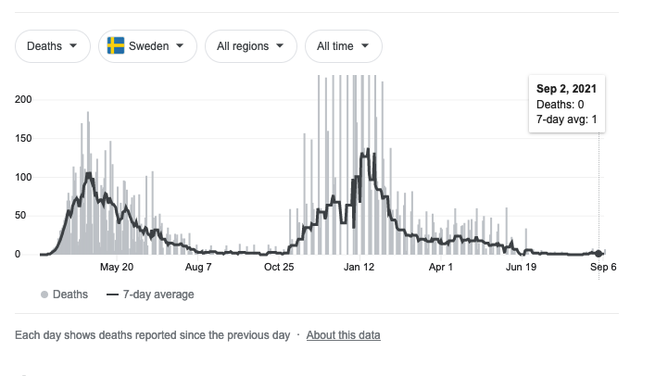Image resolution: width=668 pixels, height=376 pixels.
Task: Click the Jun 19 axis date label
Action: point(521,267)
